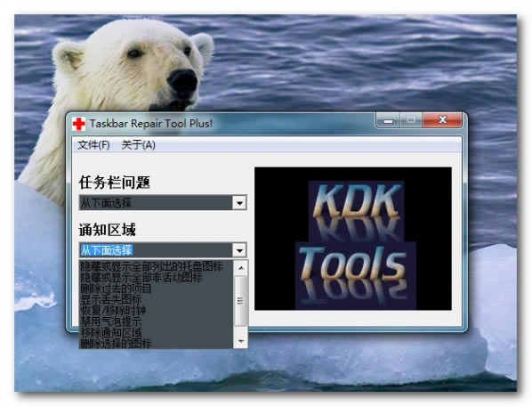Screen dimensions: 532x407
Task: Select 删除选择的图标 option
Action: click(156, 343)
